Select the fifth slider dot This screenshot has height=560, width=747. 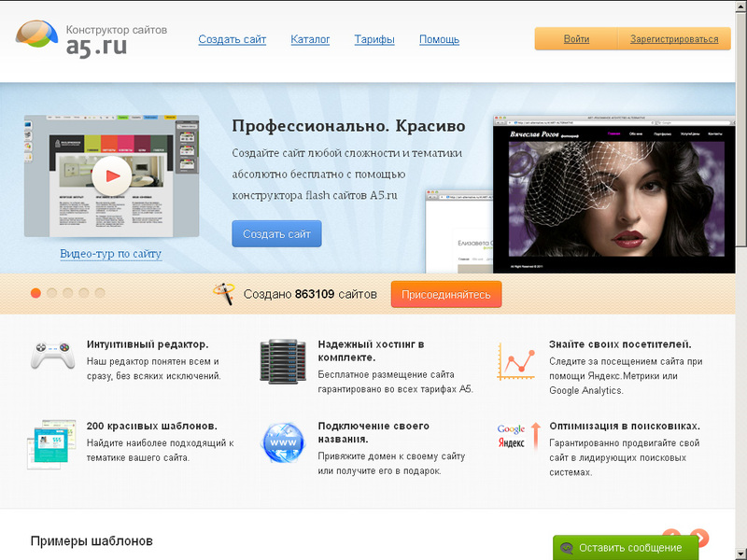100,293
